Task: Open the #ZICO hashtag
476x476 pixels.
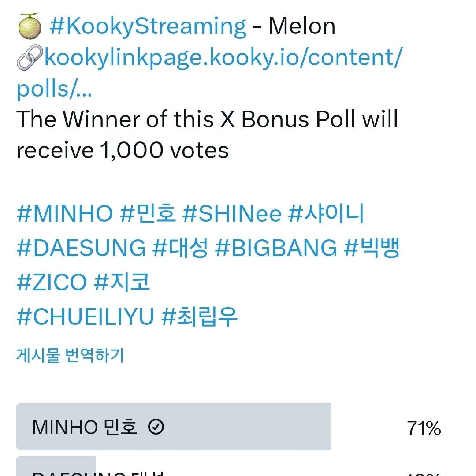Action: (x=52, y=282)
